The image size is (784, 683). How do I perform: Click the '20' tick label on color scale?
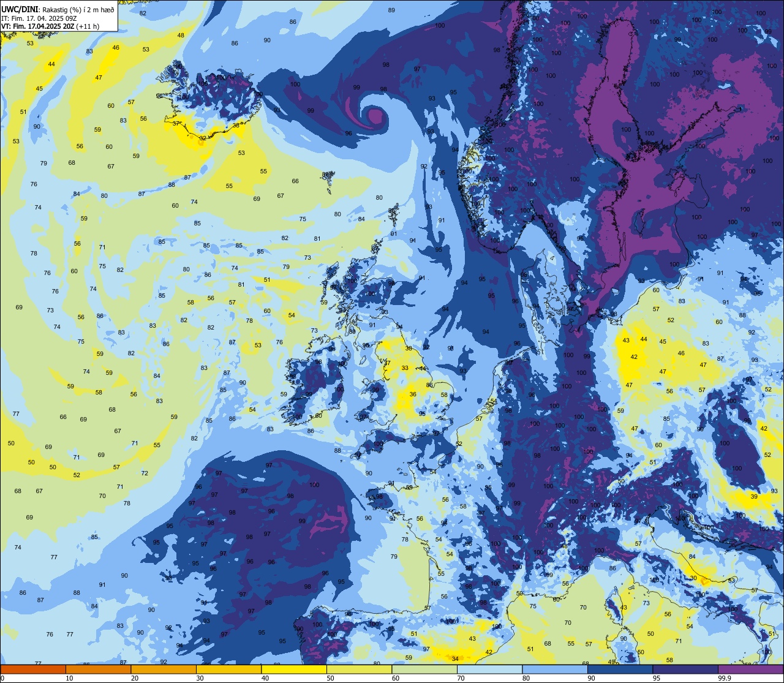tap(135, 678)
